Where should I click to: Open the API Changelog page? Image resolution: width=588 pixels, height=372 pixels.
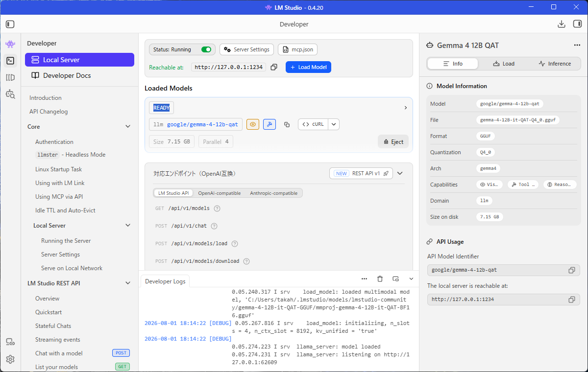(49, 112)
